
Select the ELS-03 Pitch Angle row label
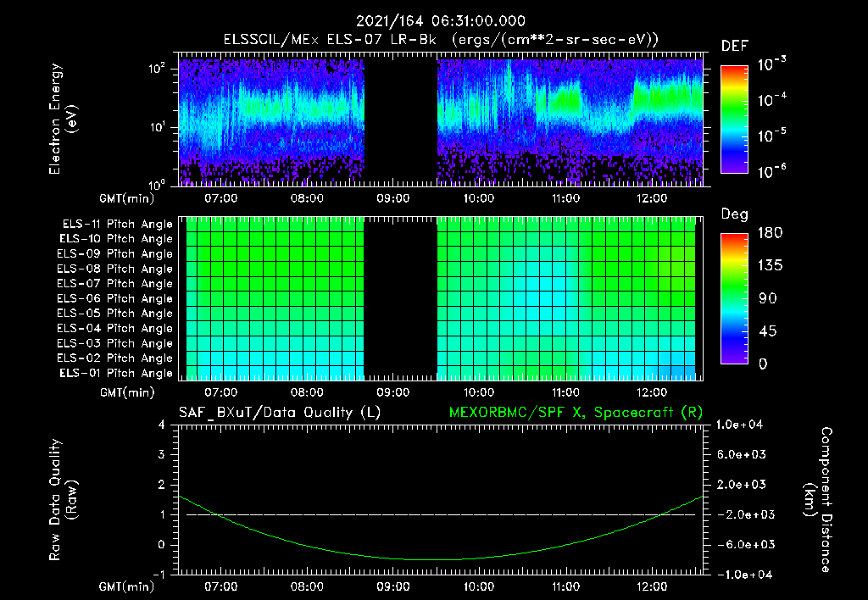[x=115, y=343]
